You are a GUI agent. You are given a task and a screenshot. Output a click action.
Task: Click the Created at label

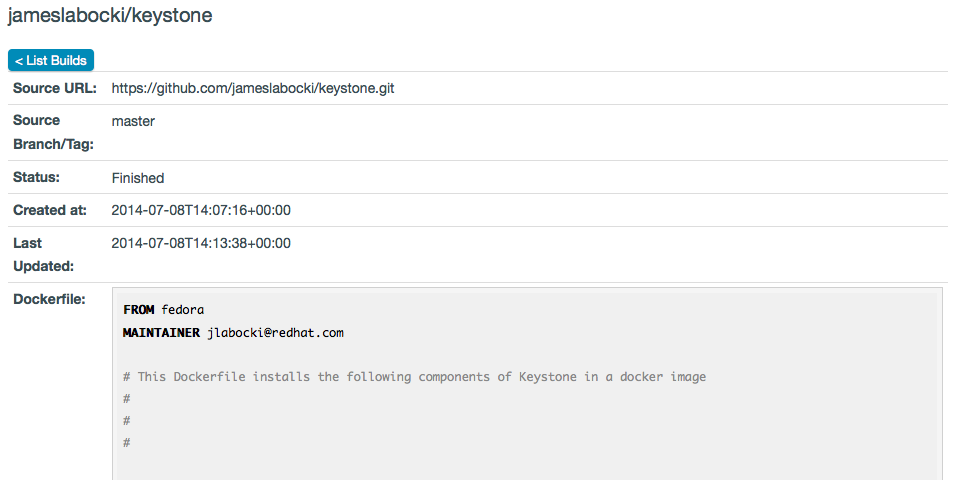click(50, 210)
